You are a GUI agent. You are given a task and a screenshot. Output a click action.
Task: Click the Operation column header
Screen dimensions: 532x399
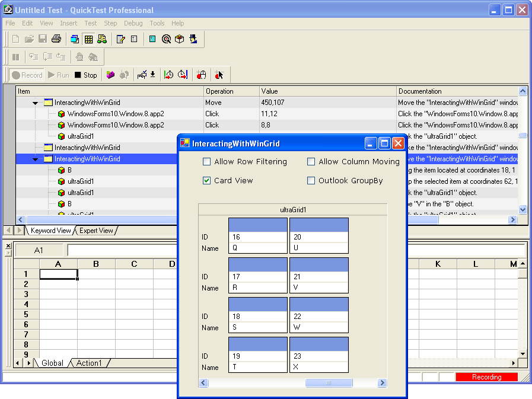(231, 91)
